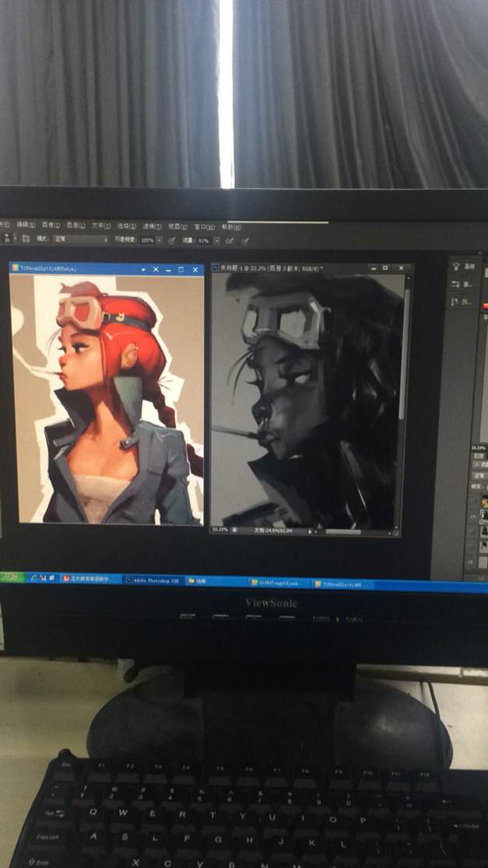
Task: Enable the airbrush icon after flow field
Action: pos(230,241)
